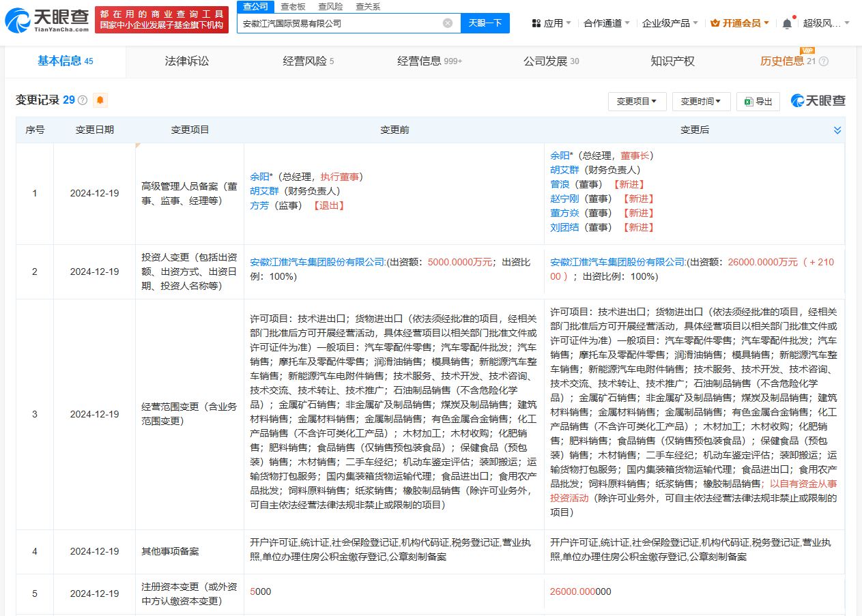Viewport: 862px width, 616px height.
Task: Click the 都在用的商业查询工具 red banner
Action: click(162, 20)
